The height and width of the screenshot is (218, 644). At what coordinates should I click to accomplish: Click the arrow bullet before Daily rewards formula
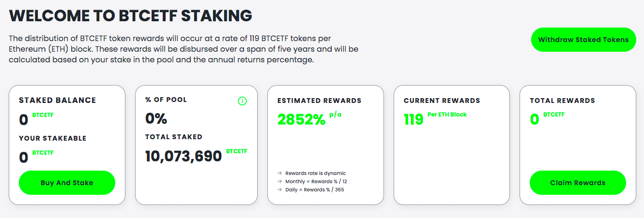[280, 189]
